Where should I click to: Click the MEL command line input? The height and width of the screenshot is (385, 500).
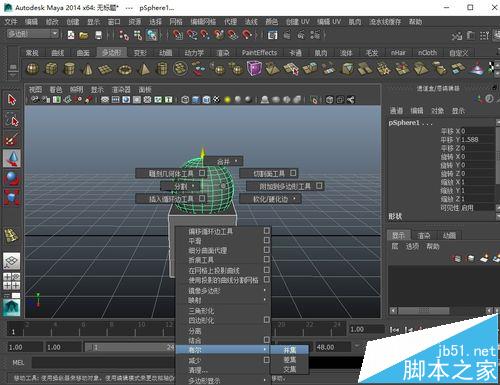pos(103,363)
